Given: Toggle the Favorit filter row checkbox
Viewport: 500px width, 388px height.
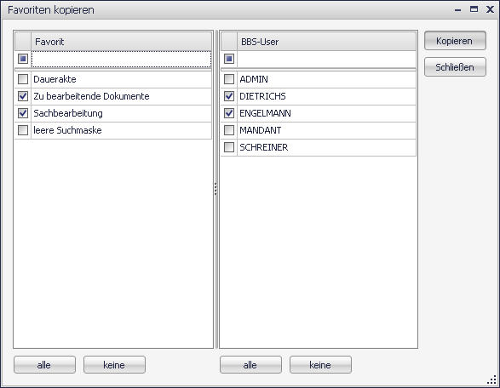Looking at the screenshot, I should point(23,59).
